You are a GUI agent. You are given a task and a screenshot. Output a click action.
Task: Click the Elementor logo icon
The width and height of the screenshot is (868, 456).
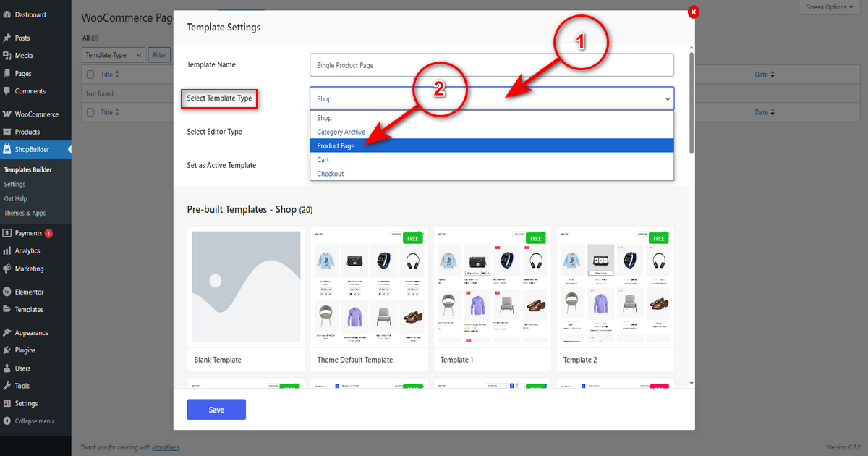7,292
